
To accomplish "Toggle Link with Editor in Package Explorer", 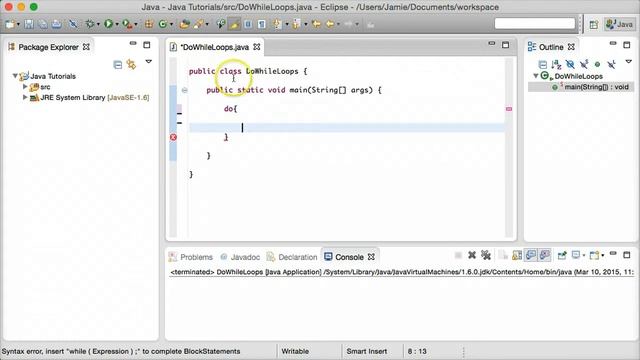I will pos(131,64).
